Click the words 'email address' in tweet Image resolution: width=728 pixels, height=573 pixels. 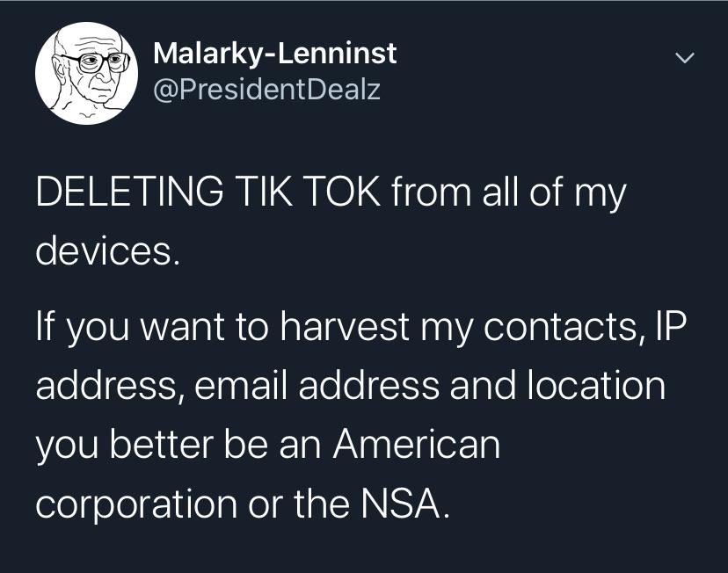[x=317, y=385]
